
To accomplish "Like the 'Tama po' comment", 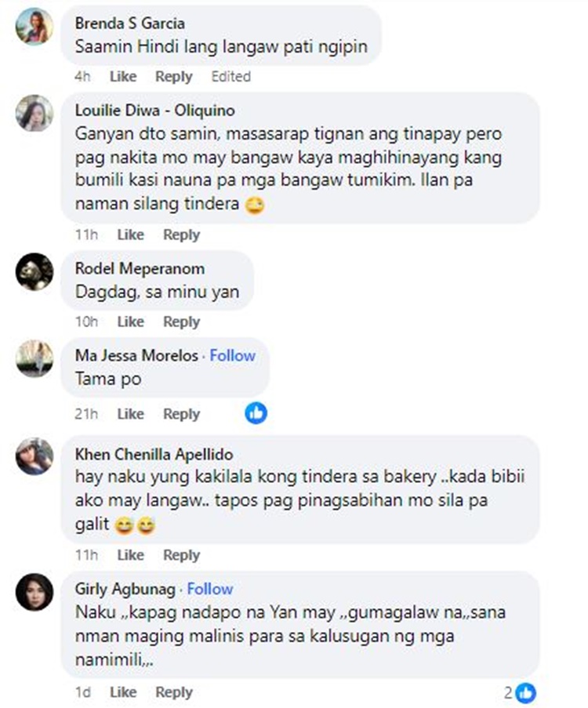I will click(x=130, y=414).
